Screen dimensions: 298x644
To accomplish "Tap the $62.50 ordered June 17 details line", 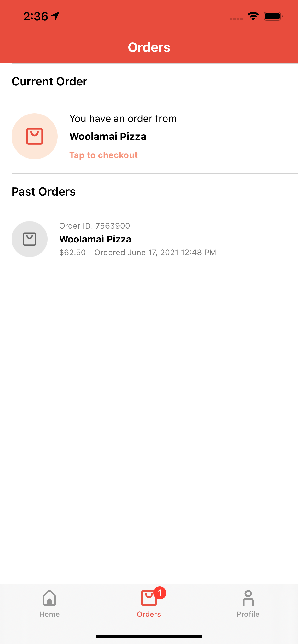I will [137, 253].
